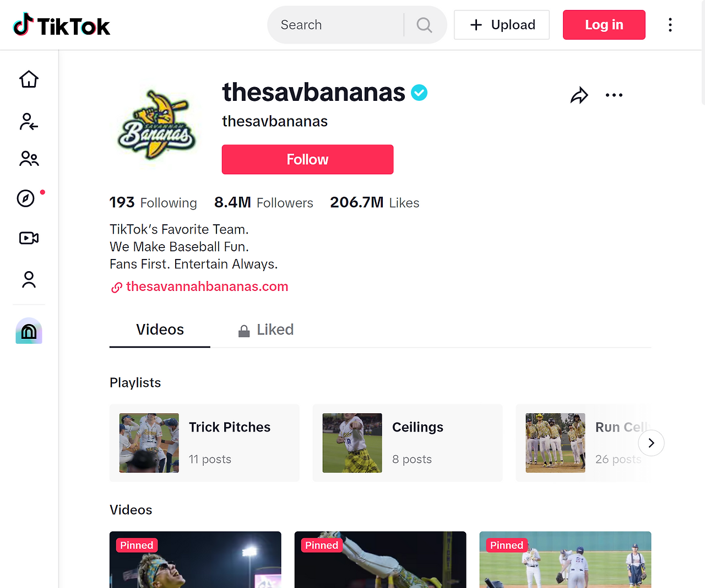Open the three-dot menu in the top bar
705x588 pixels.
670,24
